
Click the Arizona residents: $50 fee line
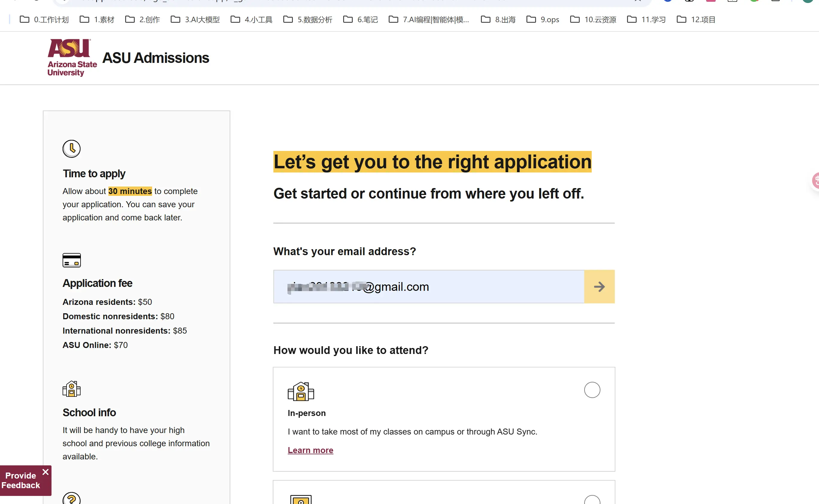pyautogui.click(x=107, y=302)
